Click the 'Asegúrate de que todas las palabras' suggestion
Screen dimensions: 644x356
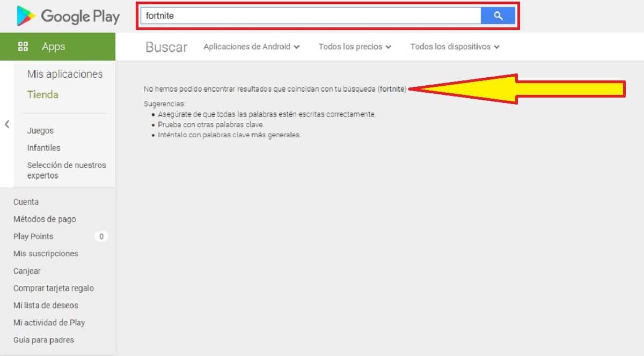[x=267, y=114]
